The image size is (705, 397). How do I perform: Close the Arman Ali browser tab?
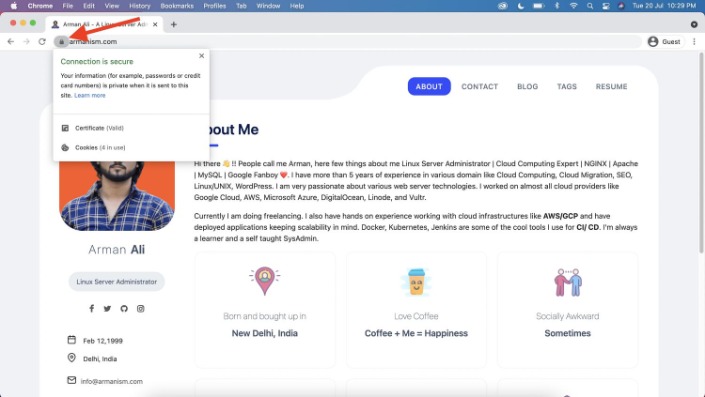pos(155,24)
